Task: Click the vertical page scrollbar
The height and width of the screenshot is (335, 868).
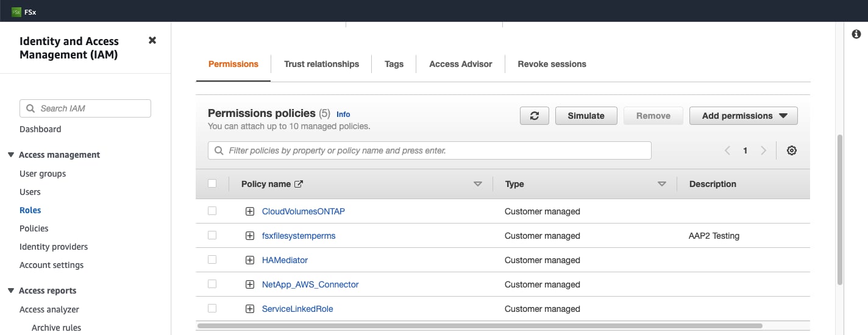Action: (841, 210)
